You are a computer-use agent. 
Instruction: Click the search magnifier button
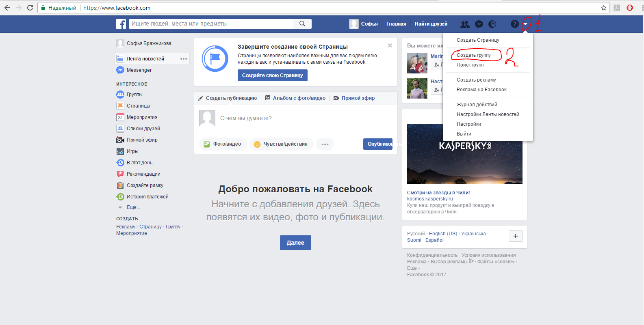[x=302, y=24]
